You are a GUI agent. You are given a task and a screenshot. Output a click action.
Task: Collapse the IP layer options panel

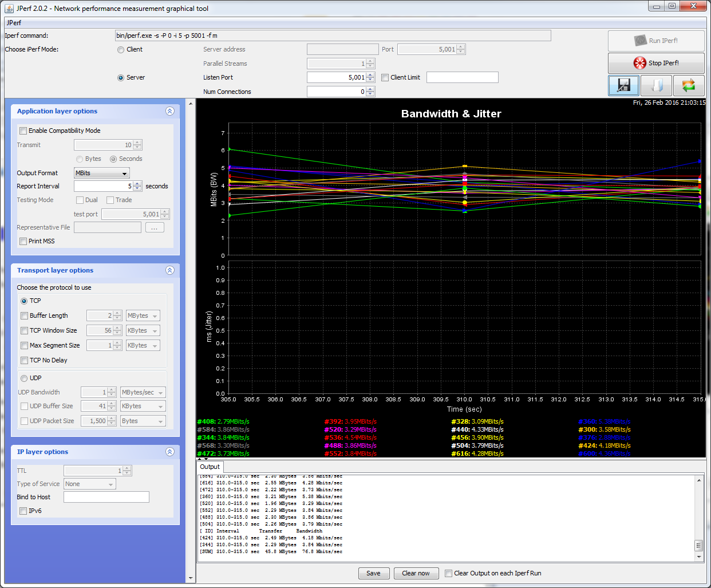(x=170, y=452)
